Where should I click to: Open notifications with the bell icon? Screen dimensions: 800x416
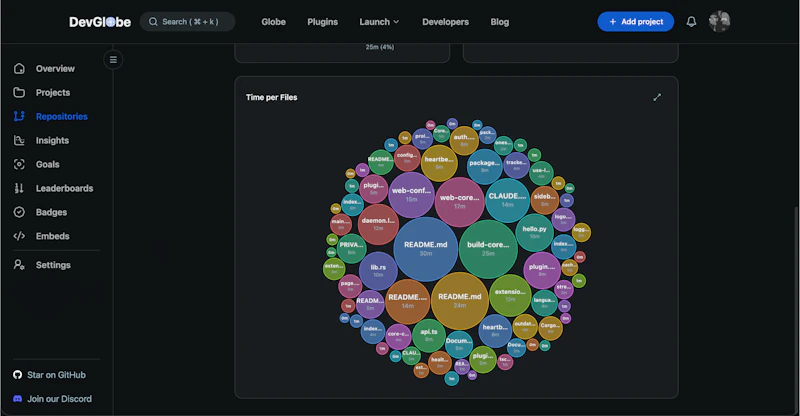pyautogui.click(x=691, y=21)
